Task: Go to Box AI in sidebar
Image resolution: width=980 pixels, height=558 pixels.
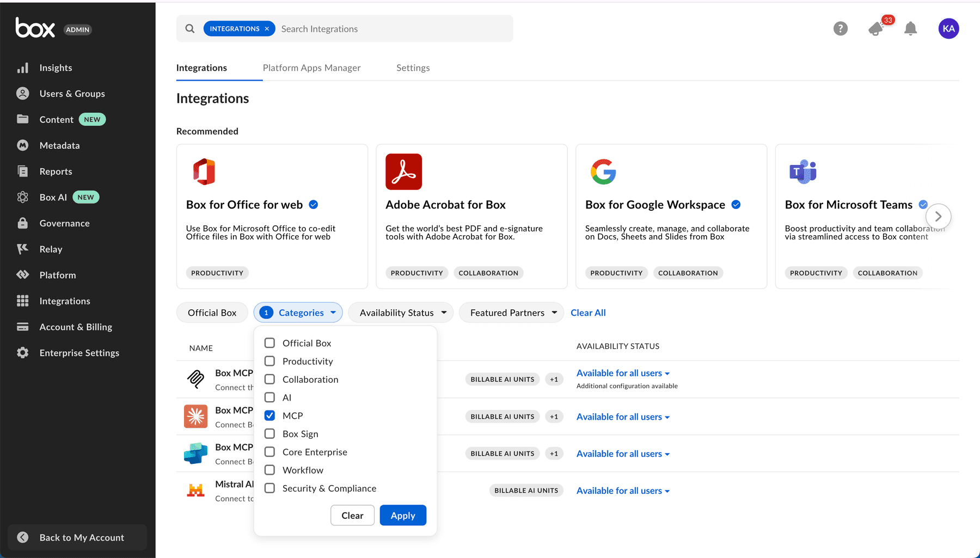Action: pos(53,197)
